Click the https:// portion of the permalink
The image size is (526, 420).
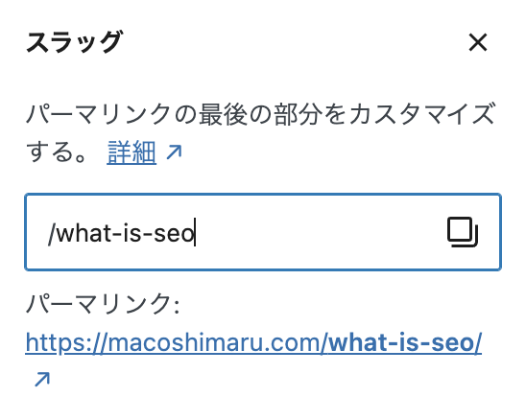(67, 343)
